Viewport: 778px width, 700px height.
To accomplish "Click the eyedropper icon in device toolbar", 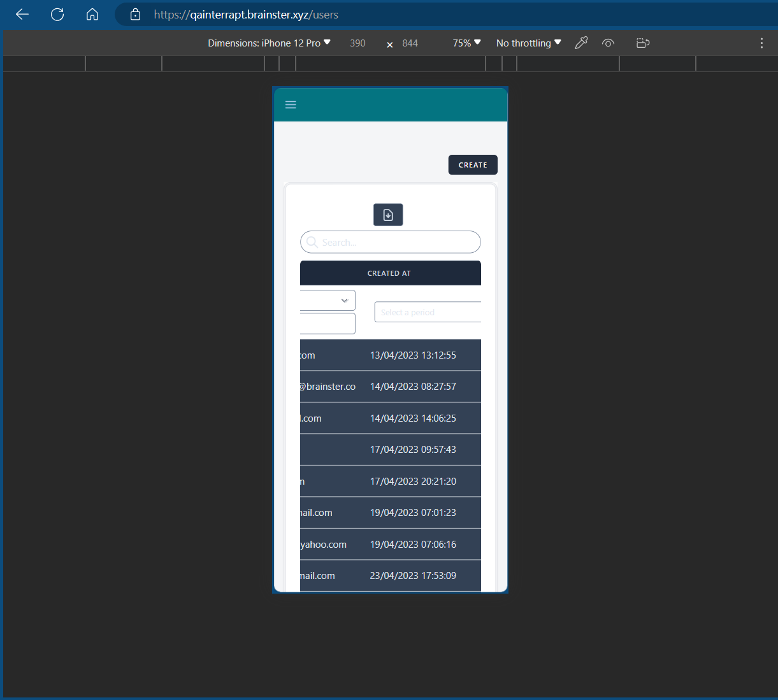I will pyautogui.click(x=581, y=43).
